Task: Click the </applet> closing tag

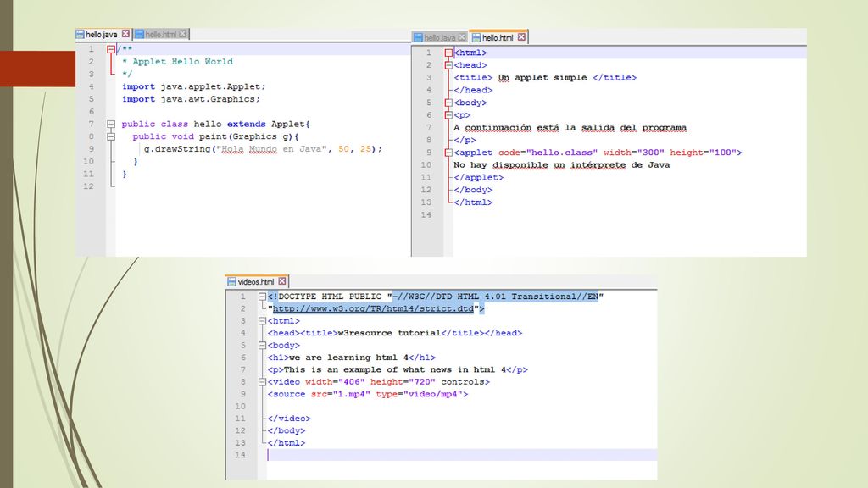Action: pyautogui.click(x=479, y=178)
